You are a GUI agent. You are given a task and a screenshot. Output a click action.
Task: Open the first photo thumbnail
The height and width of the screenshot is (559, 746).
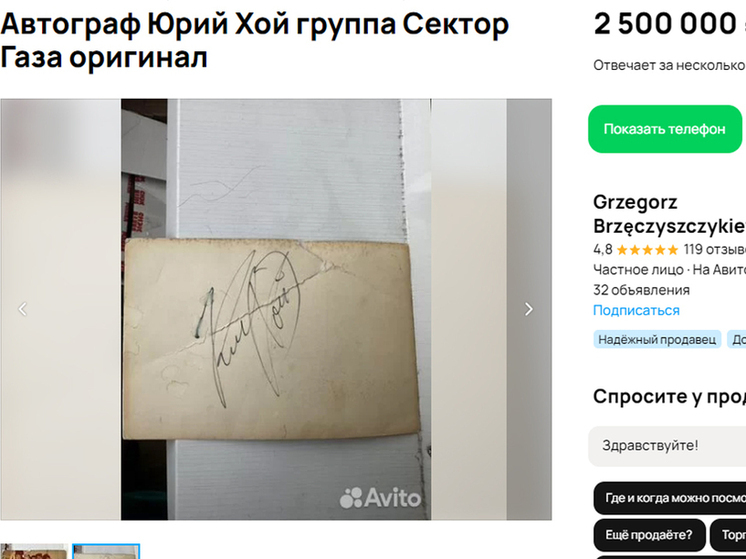pyautogui.click(x=33, y=551)
